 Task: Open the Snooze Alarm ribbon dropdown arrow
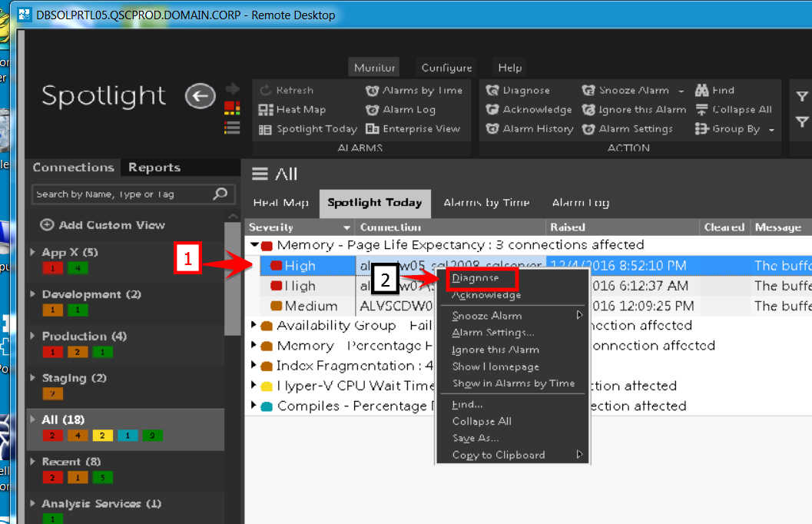tap(681, 91)
